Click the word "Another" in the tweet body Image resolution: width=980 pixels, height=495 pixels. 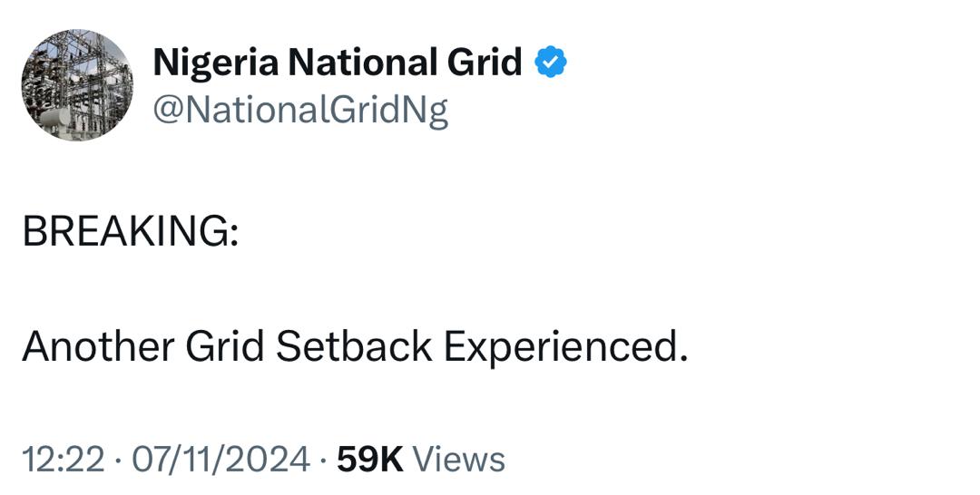point(97,346)
